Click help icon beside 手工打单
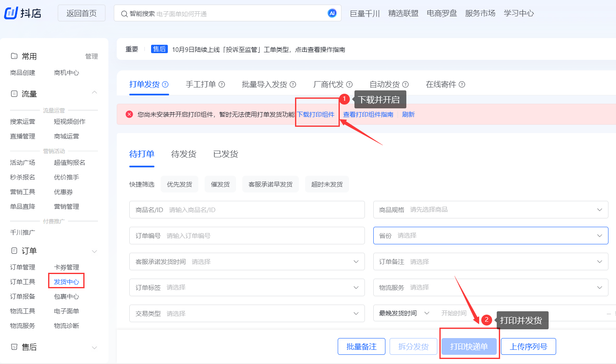The height and width of the screenshot is (364, 616). pos(222,85)
